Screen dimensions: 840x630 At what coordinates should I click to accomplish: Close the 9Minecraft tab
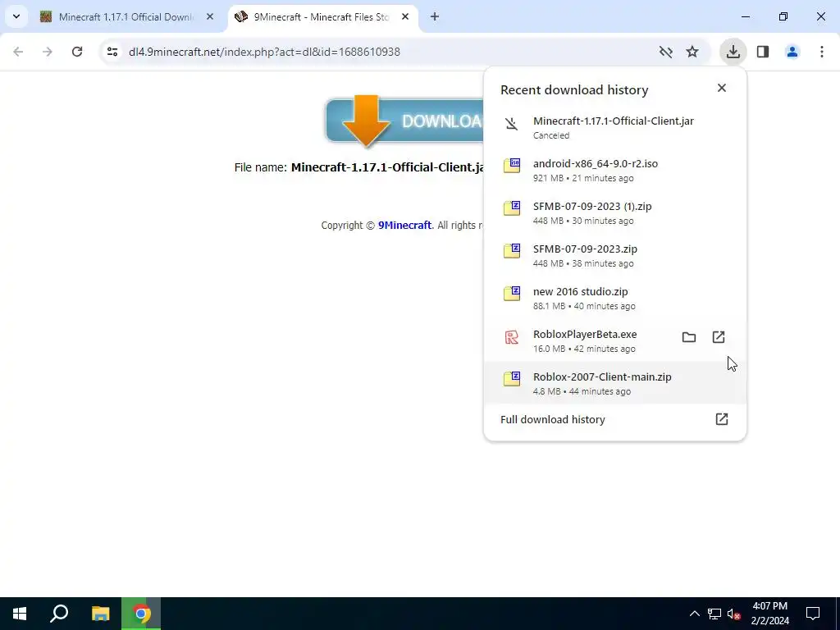pyautogui.click(x=405, y=16)
